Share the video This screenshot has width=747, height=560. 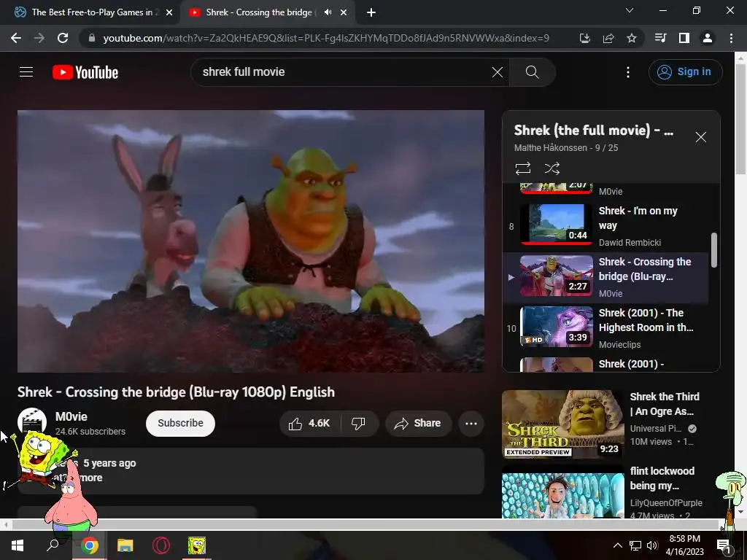418,424
